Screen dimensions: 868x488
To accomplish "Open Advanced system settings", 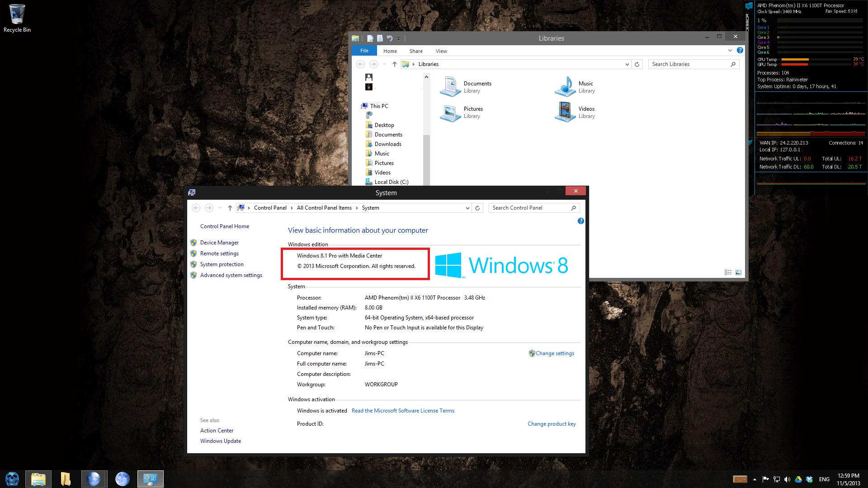I will click(x=231, y=275).
